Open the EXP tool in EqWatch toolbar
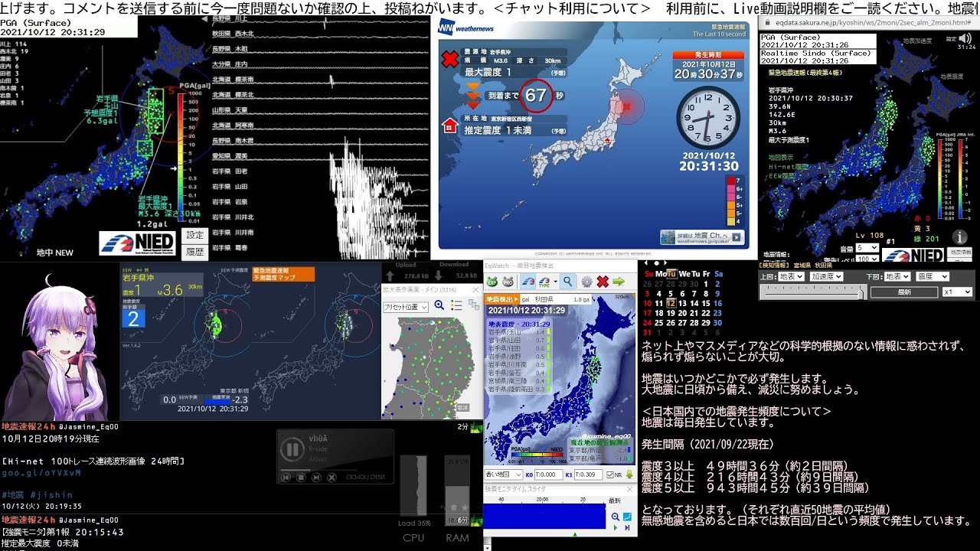Image resolution: width=980 pixels, height=551 pixels. 492,281
